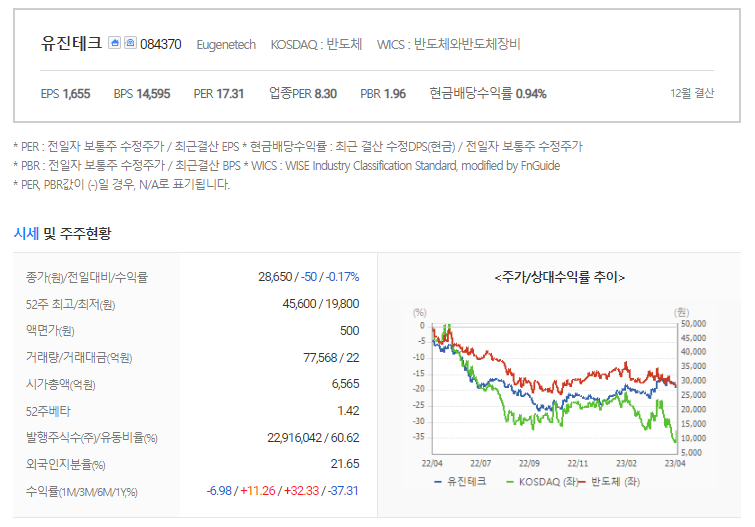Click the 유진테크 chart legend entry
The image size is (755, 527).
point(460,482)
